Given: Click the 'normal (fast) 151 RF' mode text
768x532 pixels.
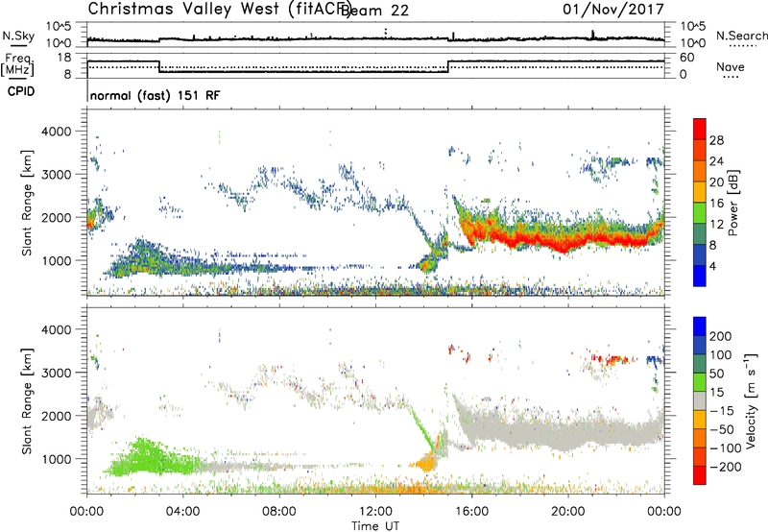Looking at the screenshot, I should point(156,95).
